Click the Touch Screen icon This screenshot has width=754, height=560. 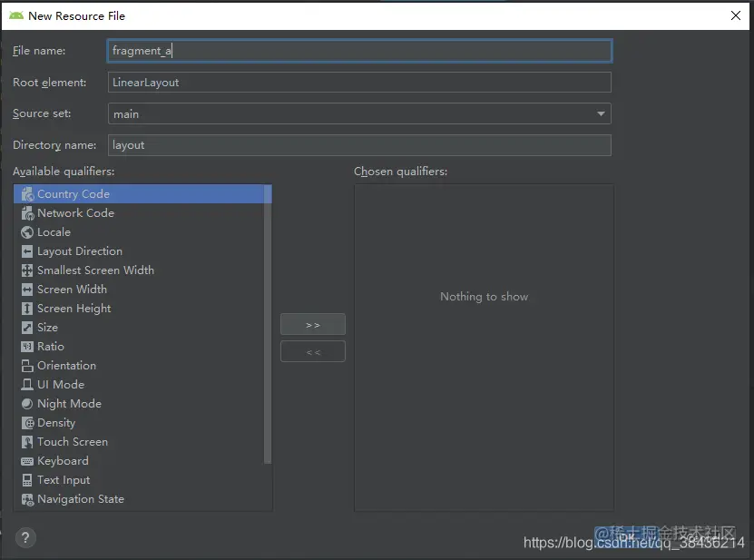[x=27, y=442]
